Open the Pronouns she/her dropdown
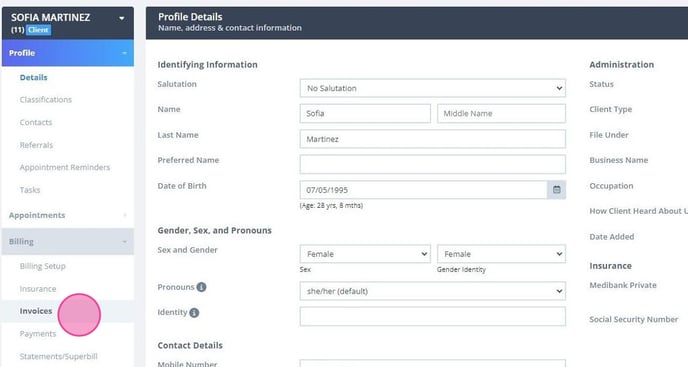The height and width of the screenshot is (367, 688). click(x=433, y=291)
